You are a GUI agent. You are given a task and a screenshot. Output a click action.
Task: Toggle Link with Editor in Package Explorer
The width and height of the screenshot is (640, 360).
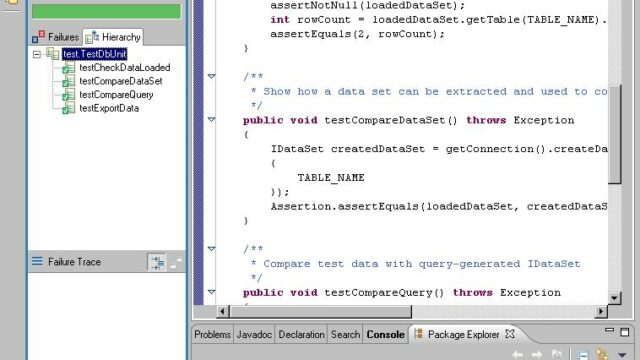tap(602, 355)
